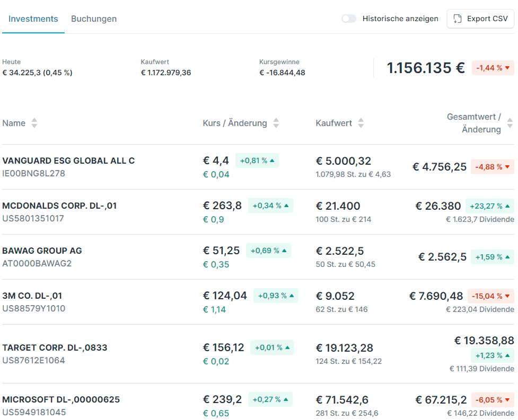Sort table by Name column arrows
518x420 pixels.
[x=34, y=123]
